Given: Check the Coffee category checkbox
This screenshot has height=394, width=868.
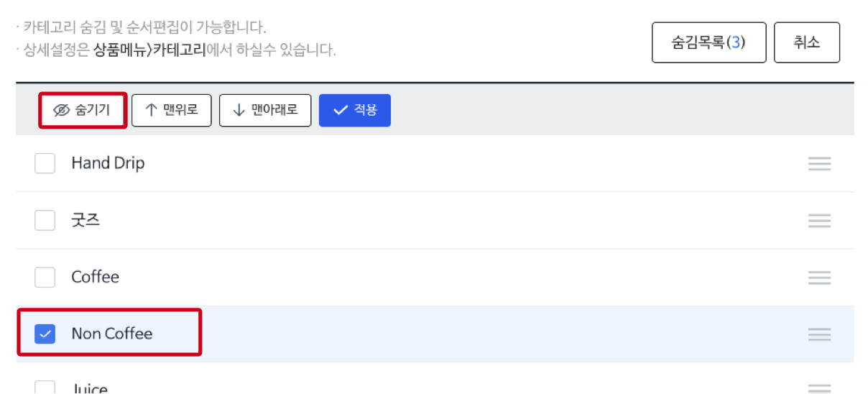Looking at the screenshot, I should (45, 277).
